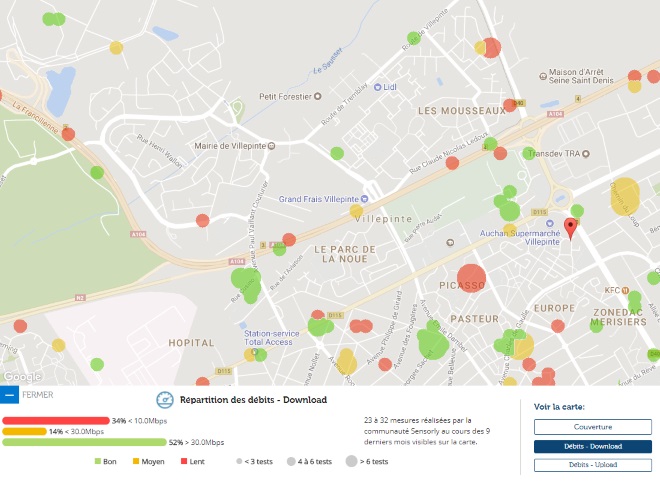
Task: Click the green 52% download speed bar
Action: pos(84,442)
